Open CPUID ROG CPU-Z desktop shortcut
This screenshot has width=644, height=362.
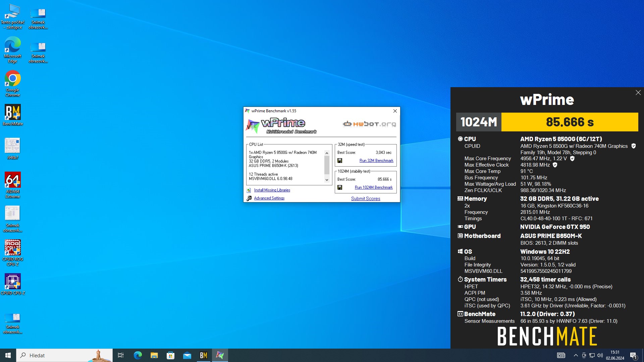(13, 253)
